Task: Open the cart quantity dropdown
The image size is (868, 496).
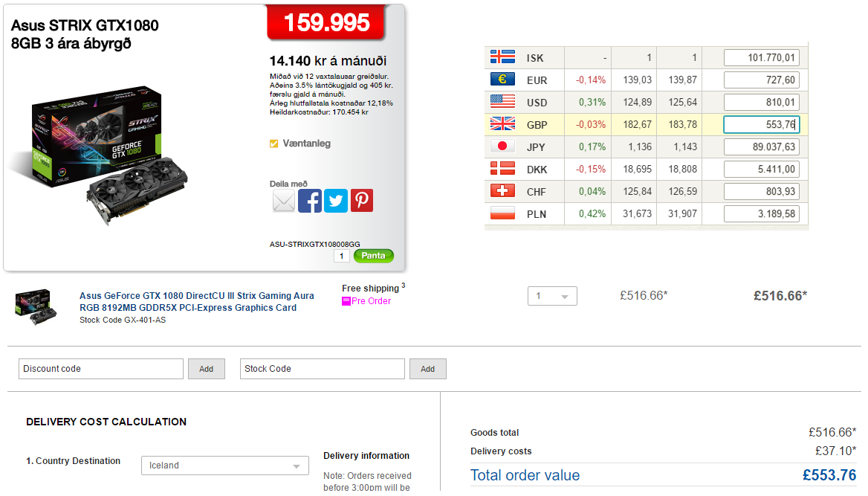Action: (x=552, y=296)
